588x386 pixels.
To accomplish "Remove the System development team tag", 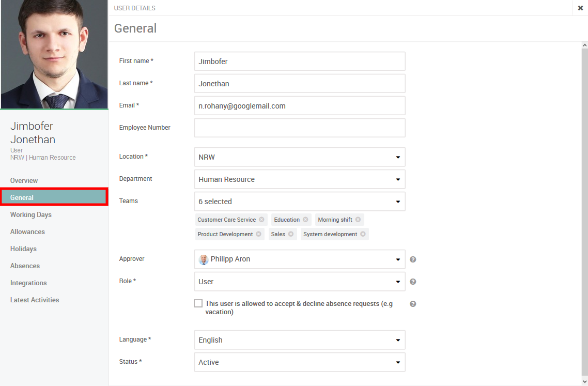I will 363,234.
